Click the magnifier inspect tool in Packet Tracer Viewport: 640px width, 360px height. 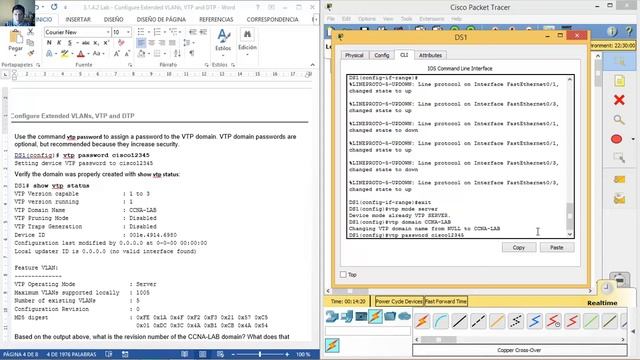click(619, 120)
